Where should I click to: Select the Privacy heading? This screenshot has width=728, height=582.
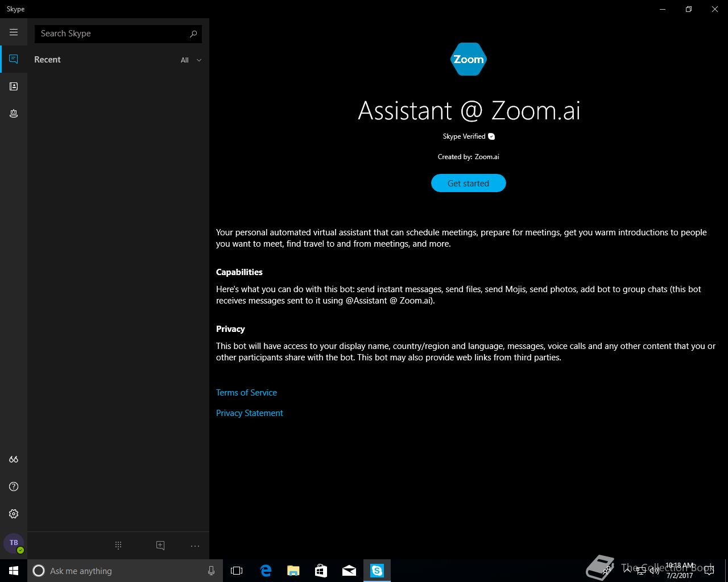(230, 329)
